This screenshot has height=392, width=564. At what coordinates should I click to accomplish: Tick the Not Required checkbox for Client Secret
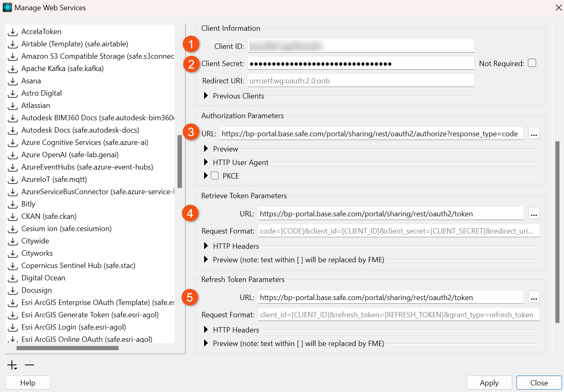pos(532,63)
